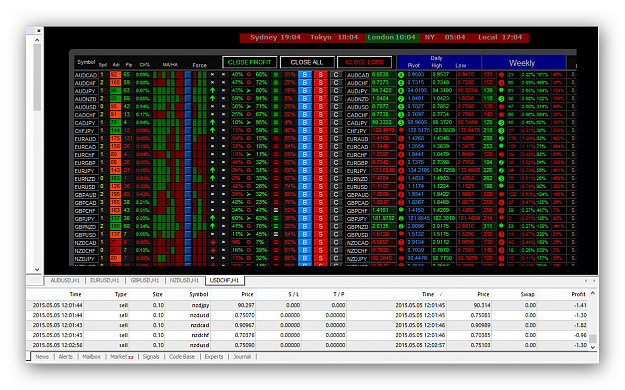Click the B buy icon in EURAUD row
The height and width of the screenshot is (390, 625).
(305, 138)
